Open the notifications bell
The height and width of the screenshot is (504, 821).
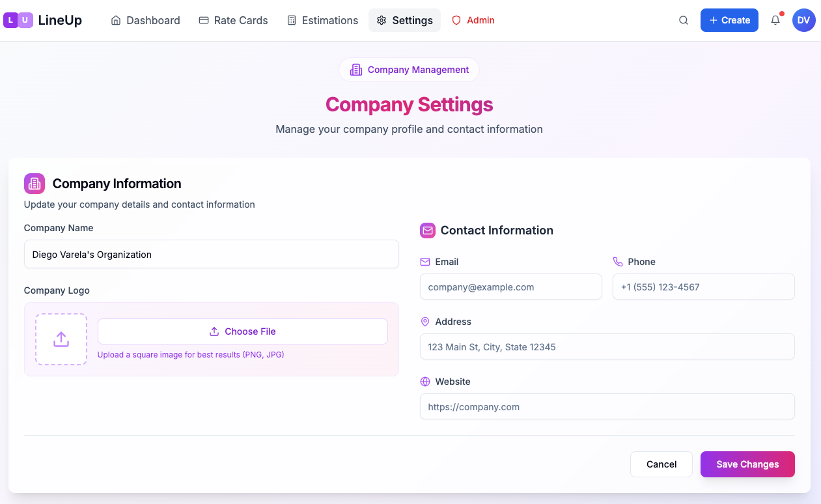pyautogui.click(x=775, y=20)
